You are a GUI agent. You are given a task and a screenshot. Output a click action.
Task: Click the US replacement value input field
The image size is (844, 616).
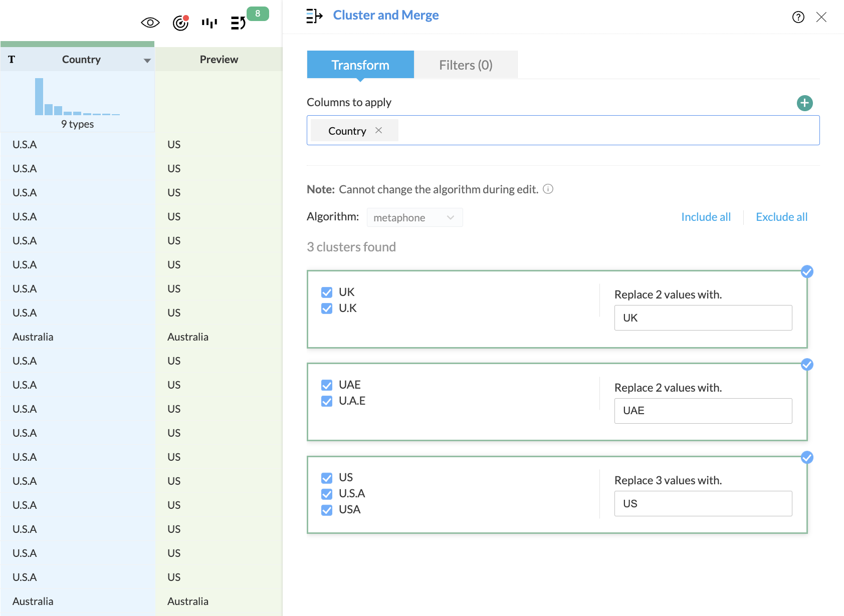click(703, 503)
